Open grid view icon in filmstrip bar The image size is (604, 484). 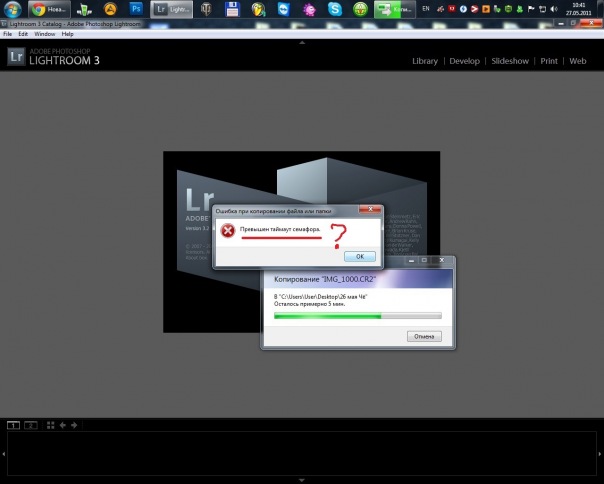[x=50, y=425]
